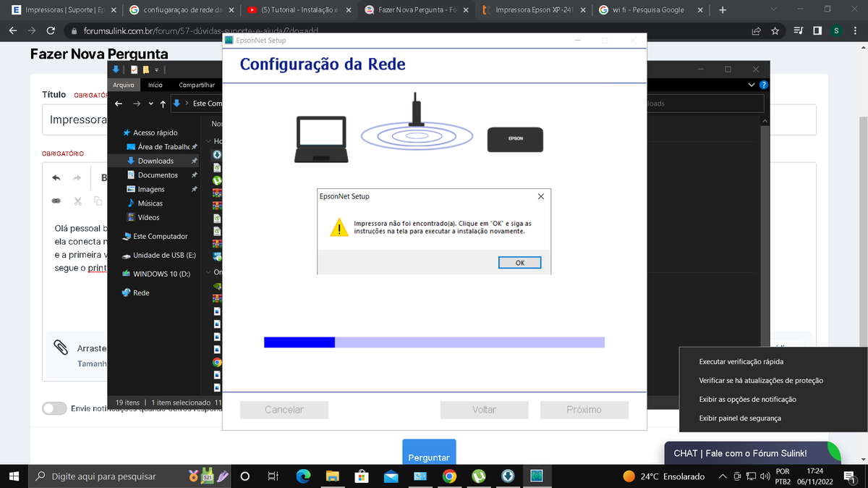Screen dimensions: 868x488
Task: Open Google Chrome from taskbar
Action: pyautogui.click(x=449, y=476)
